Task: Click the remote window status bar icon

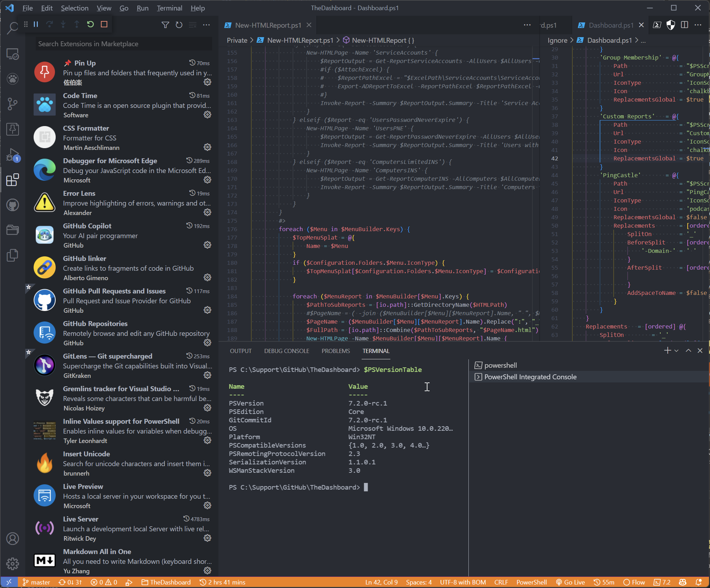Action: click(x=9, y=582)
